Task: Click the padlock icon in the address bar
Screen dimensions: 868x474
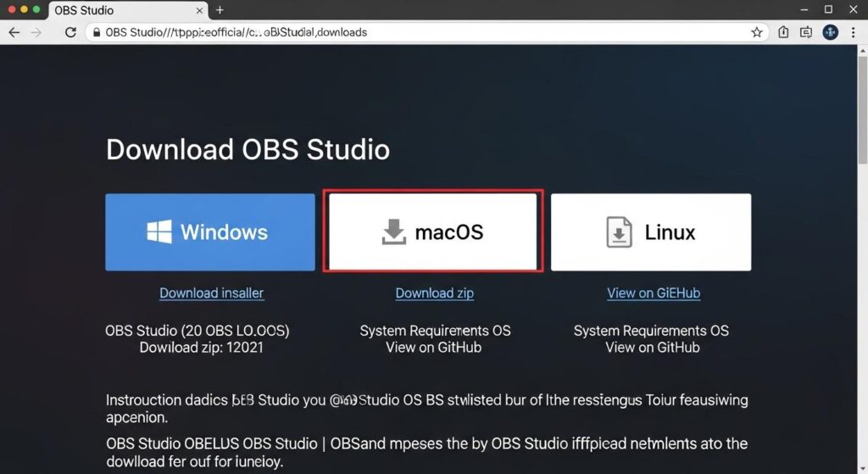Action: [x=97, y=33]
